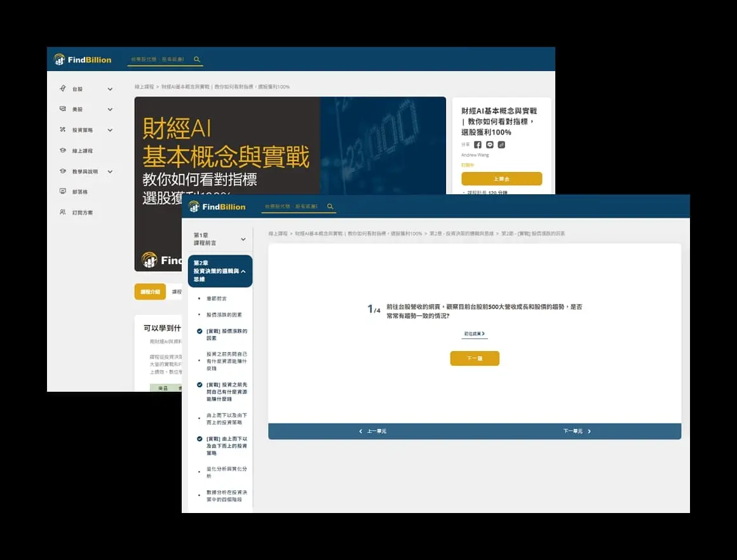Open 部落格 from the sidebar icon
Viewport: 737px width, 560px height.
click(x=64, y=191)
